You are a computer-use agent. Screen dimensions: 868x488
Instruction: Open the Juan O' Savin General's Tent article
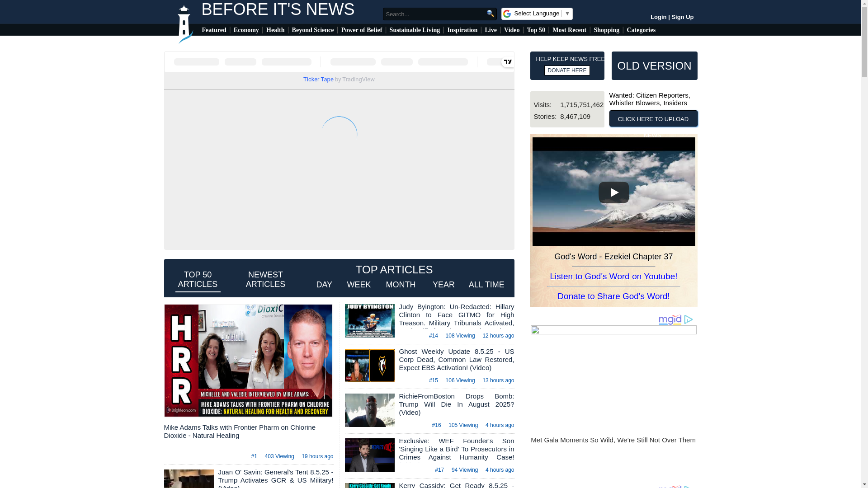tap(276, 479)
